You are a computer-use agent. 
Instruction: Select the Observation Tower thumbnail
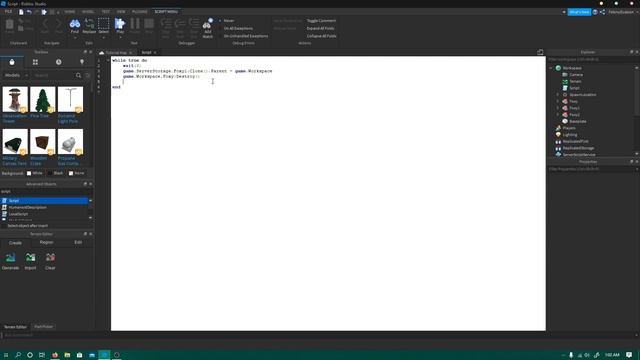point(15,99)
